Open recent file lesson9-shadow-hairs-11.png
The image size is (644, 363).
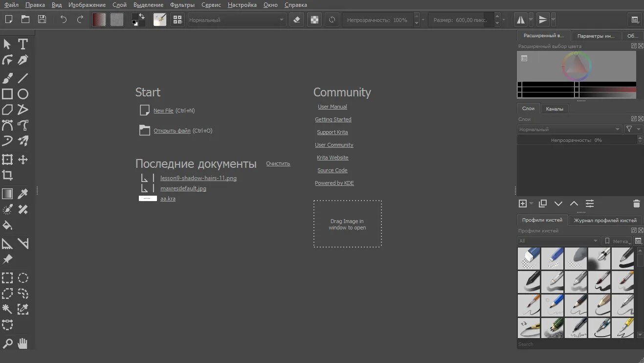(199, 178)
